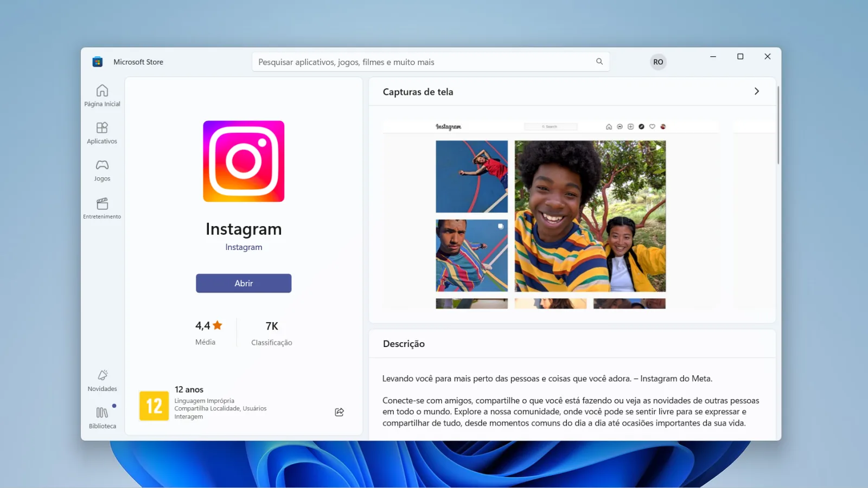Click the Conecte-se com amigos paragraph
Screen dimensions: 868x488
point(571,412)
